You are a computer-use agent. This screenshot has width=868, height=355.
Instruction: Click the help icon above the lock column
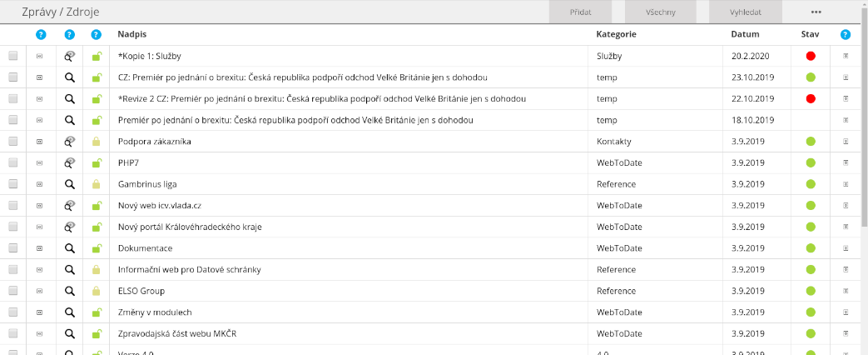(x=97, y=35)
